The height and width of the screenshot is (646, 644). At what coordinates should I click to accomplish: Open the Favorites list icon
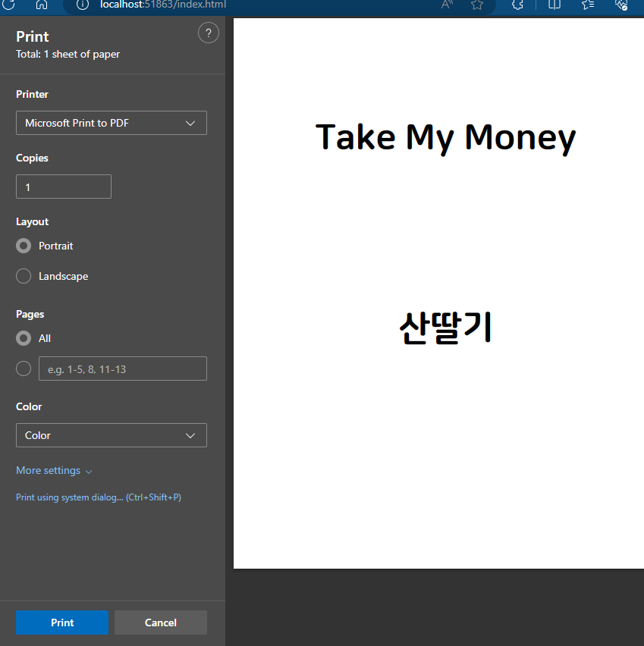[x=588, y=5]
